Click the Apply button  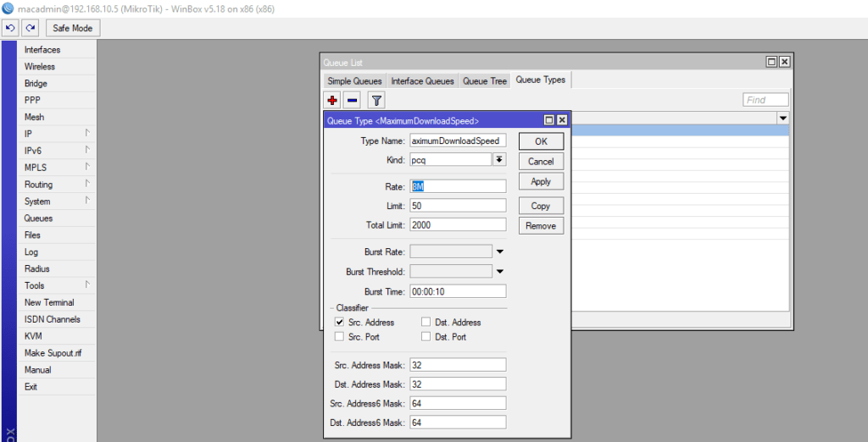click(x=541, y=181)
